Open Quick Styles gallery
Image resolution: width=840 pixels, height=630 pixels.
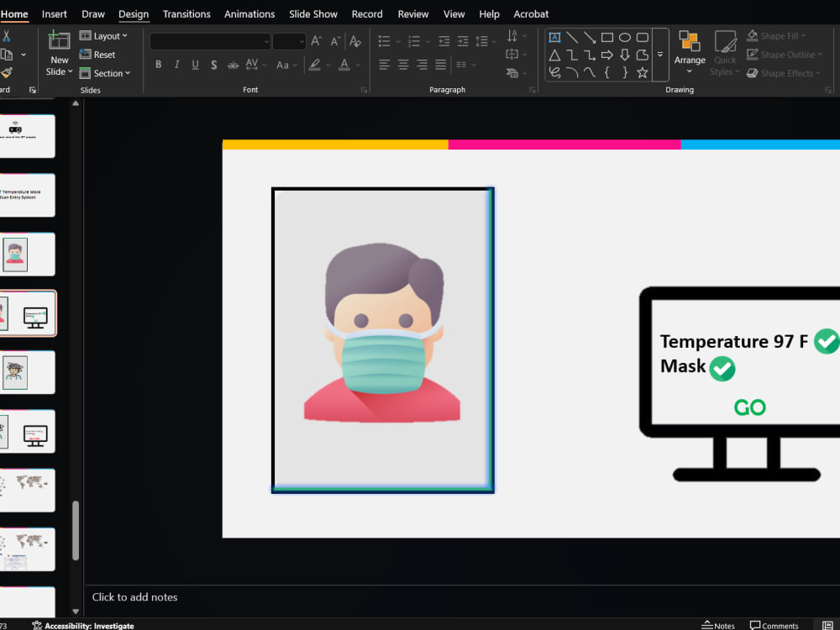tap(725, 54)
